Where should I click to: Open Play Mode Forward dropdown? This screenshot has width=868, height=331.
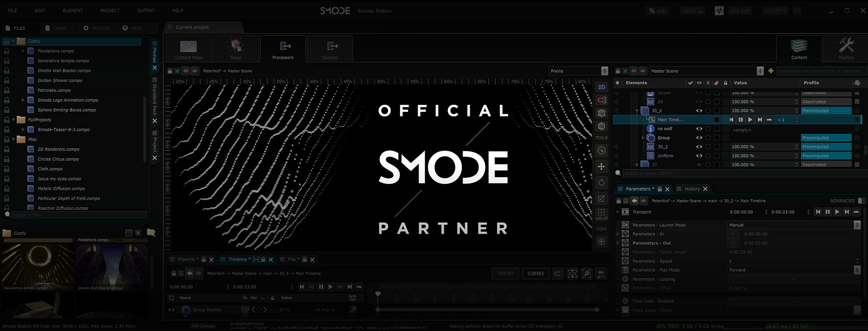794,270
